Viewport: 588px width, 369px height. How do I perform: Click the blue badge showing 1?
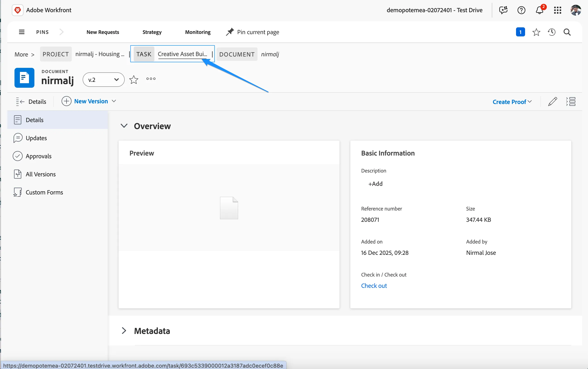point(520,32)
